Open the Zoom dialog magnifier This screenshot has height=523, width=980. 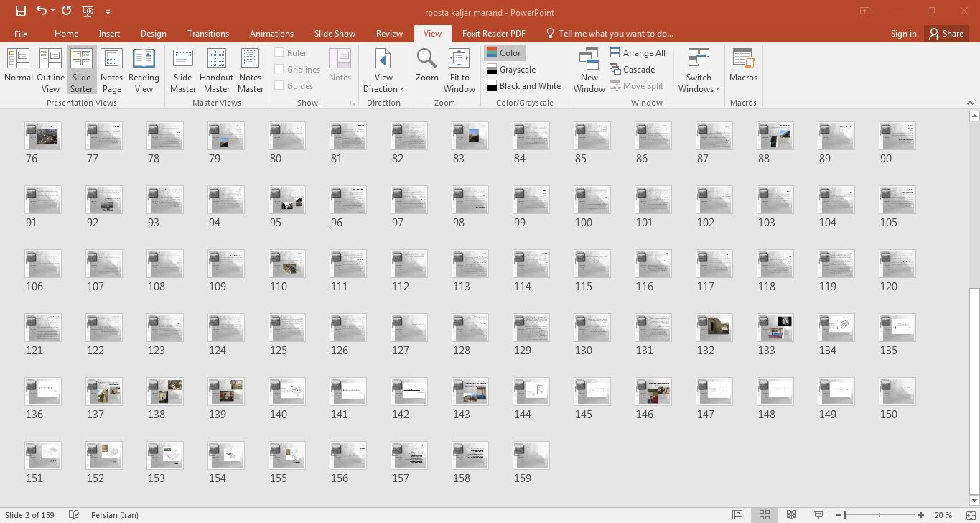click(x=426, y=65)
